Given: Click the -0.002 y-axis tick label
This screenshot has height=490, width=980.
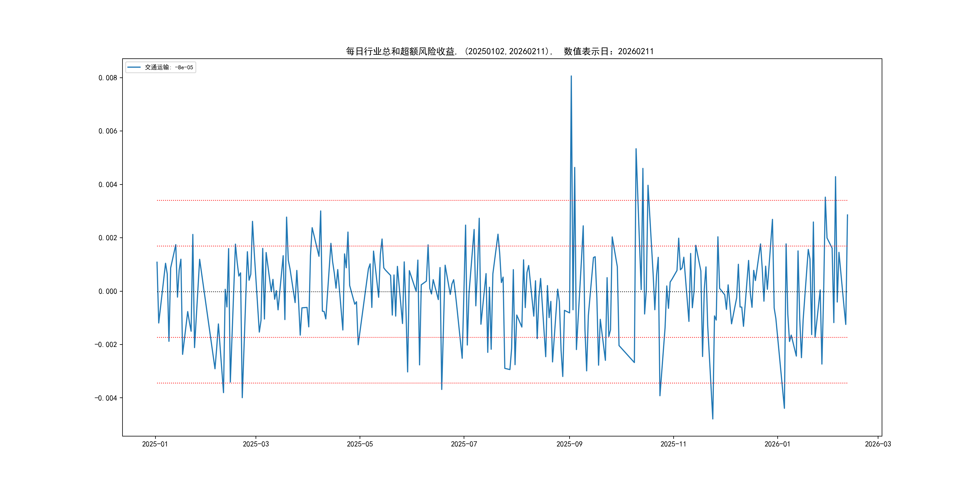Looking at the screenshot, I should [x=106, y=345].
